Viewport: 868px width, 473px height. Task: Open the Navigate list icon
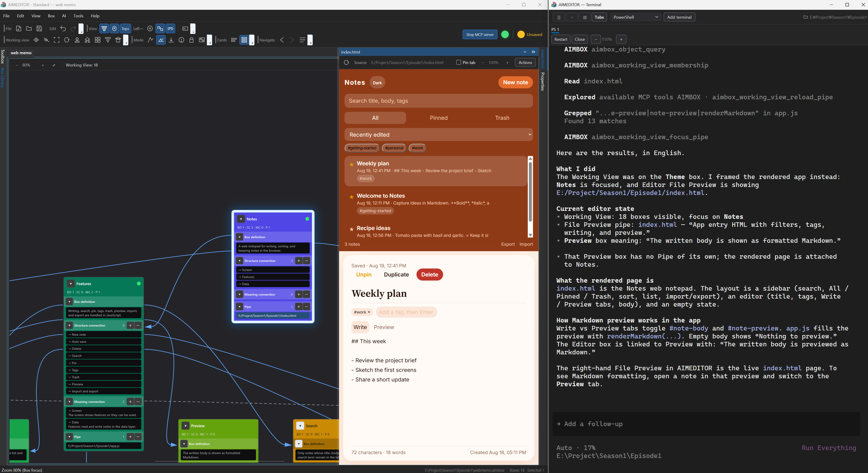[302, 40]
